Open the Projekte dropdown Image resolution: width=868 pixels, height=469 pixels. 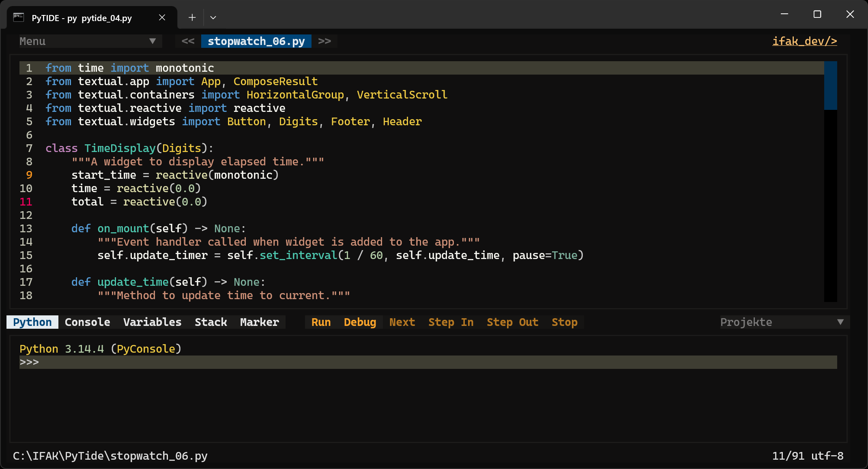[x=785, y=322]
